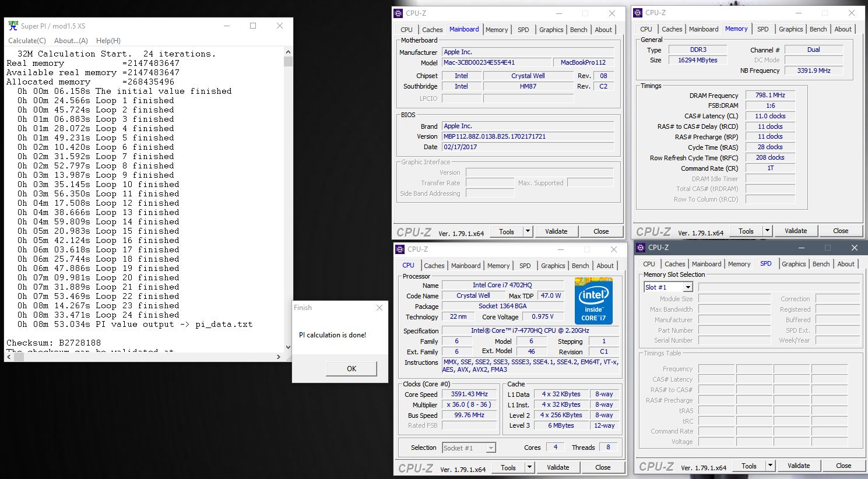Click Super PI horizontal scrollbar right arrow
Screen dimensions: 868x479
pyautogui.click(x=279, y=357)
